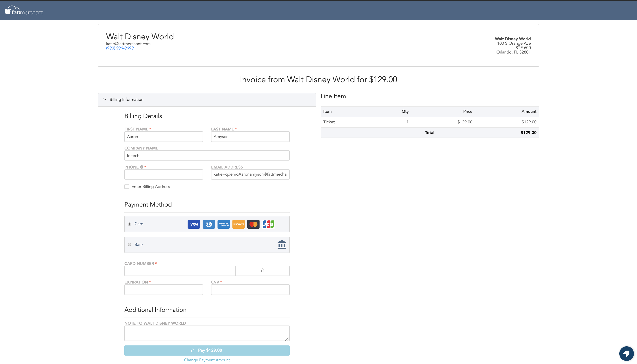This screenshot has width=637, height=364.
Task: Click the Visa card icon
Action: tap(194, 224)
